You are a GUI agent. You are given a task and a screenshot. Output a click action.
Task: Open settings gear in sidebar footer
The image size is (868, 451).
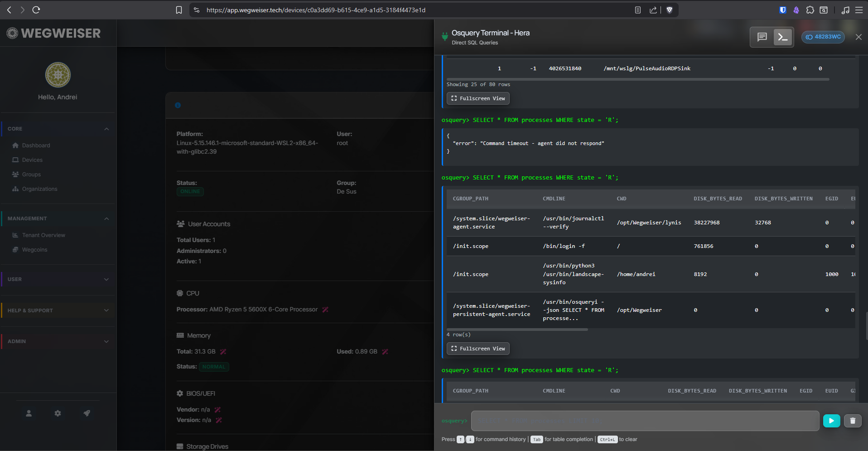pyautogui.click(x=58, y=413)
